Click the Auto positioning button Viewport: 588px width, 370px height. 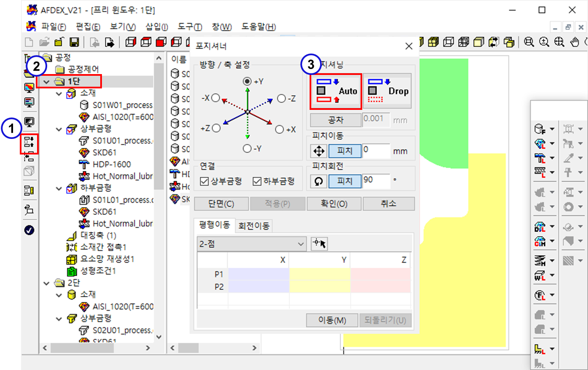[x=336, y=91]
